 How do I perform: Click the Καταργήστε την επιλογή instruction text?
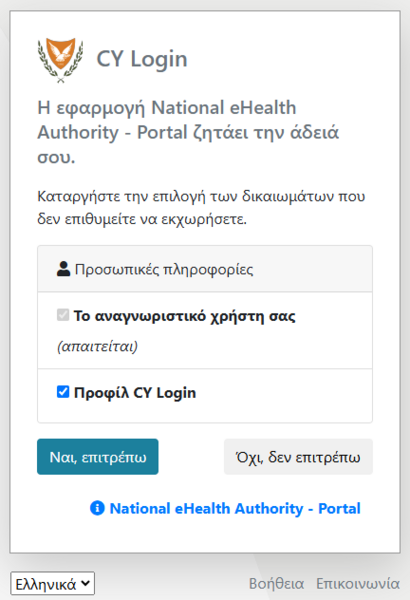pyautogui.click(x=201, y=207)
